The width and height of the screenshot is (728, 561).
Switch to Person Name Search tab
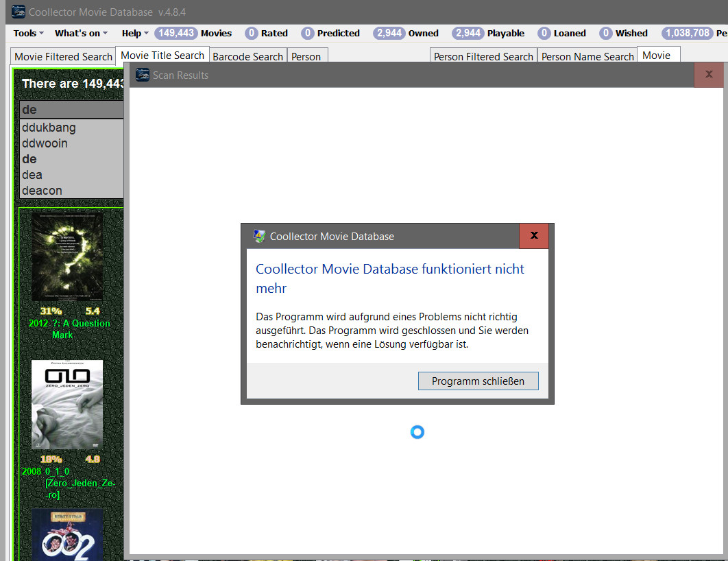tap(587, 57)
